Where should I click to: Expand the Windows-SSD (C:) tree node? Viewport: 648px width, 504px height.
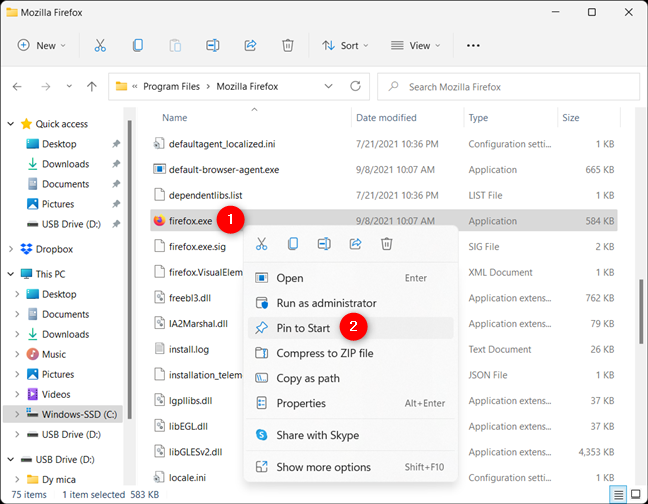[x=17, y=414]
